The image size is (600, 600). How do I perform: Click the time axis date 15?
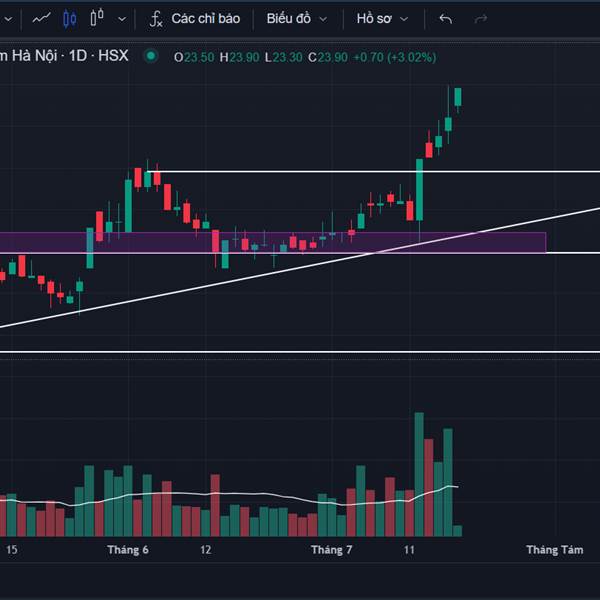point(11,550)
